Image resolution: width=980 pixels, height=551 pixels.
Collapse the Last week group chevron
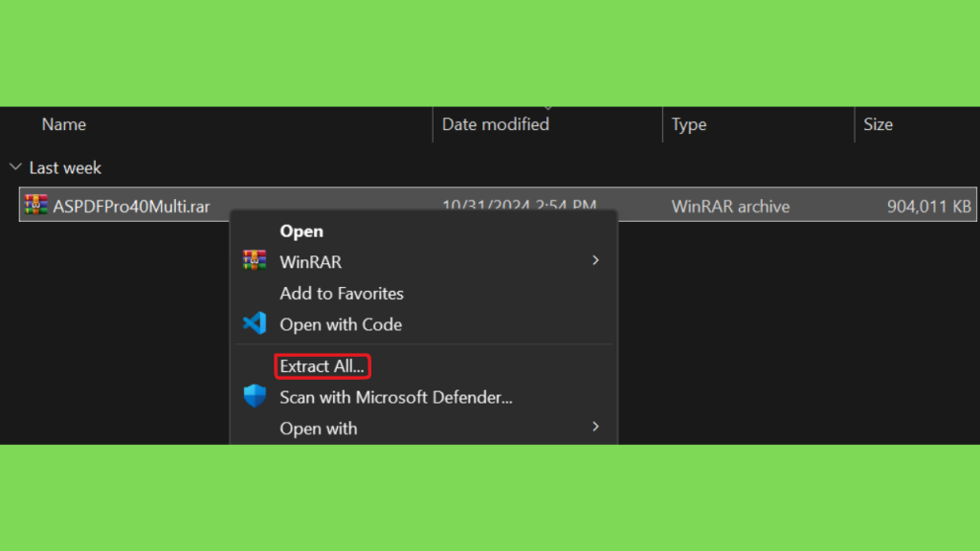pos(15,166)
